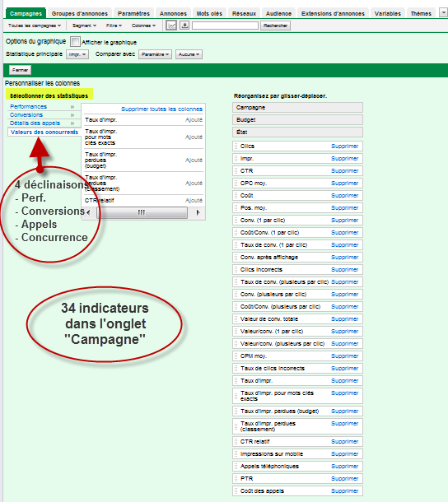
Task: Click the scrollbar left arrow icon
Action: tap(88, 212)
